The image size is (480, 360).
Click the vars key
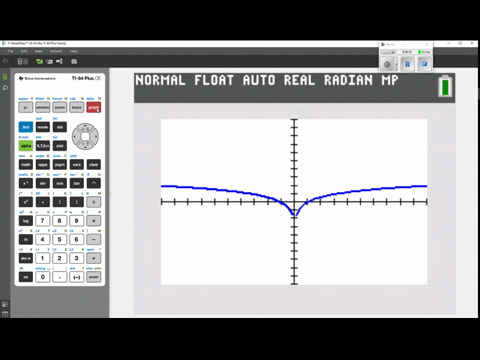click(x=77, y=164)
